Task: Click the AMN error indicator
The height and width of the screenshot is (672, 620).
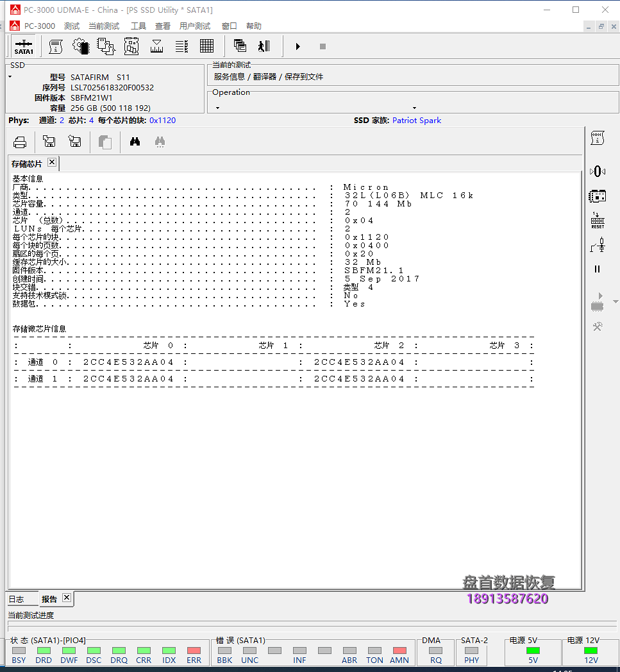Action: [399, 651]
